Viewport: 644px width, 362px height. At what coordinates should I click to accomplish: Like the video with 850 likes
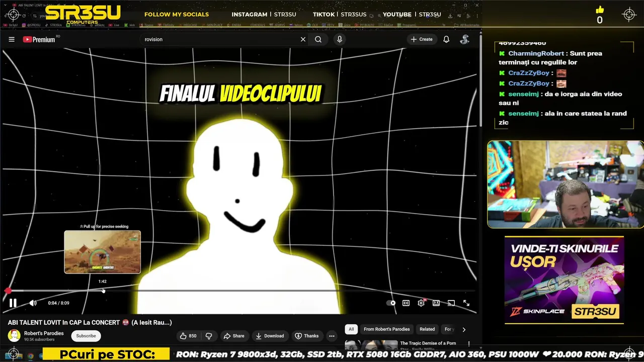(x=188, y=336)
